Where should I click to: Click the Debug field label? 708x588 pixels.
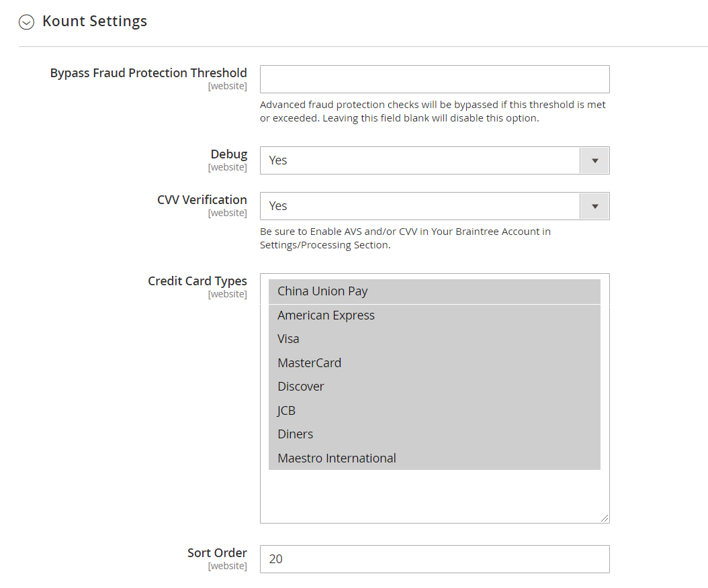(229, 154)
